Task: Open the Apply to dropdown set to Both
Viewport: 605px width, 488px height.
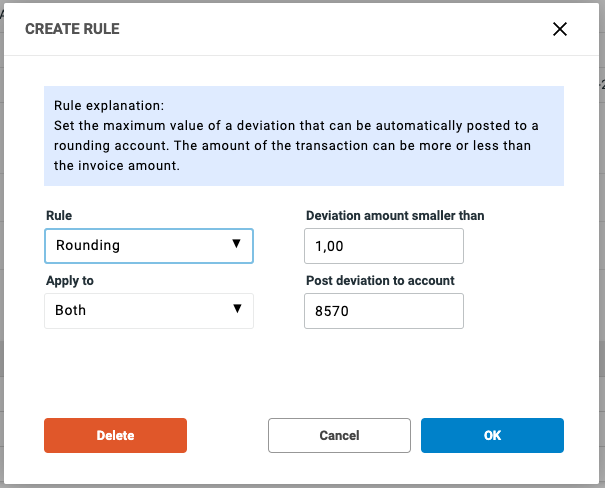Action: click(148, 310)
